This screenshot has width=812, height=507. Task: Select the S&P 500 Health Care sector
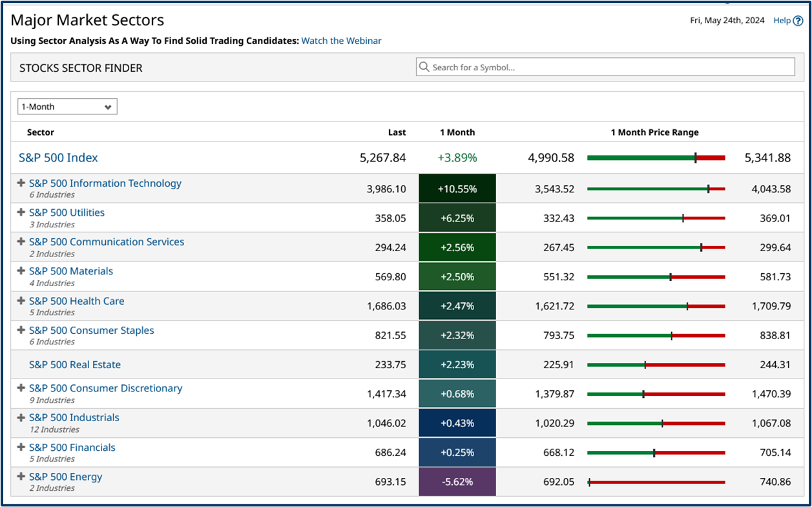click(x=76, y=301)
